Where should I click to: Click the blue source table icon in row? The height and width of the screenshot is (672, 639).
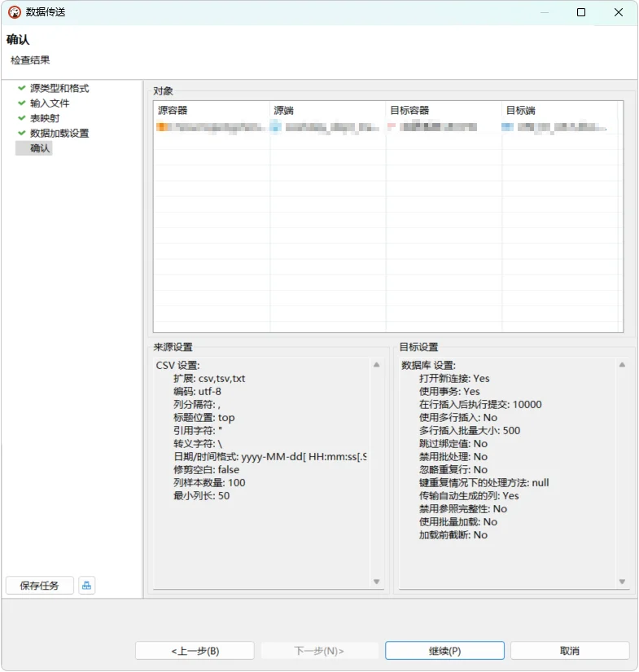click(276, 127)
